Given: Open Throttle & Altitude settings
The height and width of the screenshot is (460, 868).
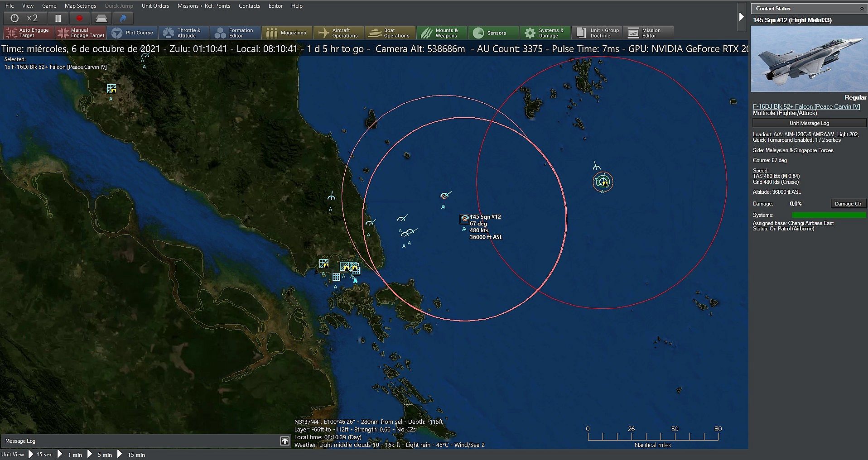Looking at the screenshot, I should [184, 33].
